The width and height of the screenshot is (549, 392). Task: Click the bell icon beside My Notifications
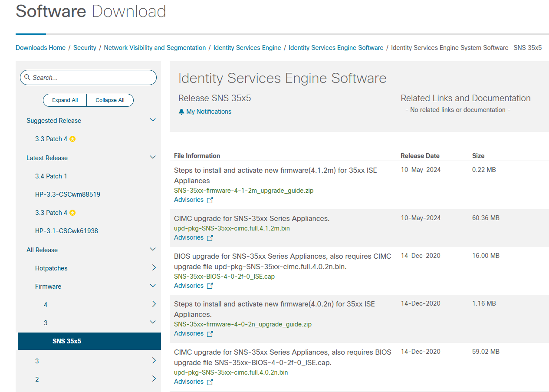[181, 111]
